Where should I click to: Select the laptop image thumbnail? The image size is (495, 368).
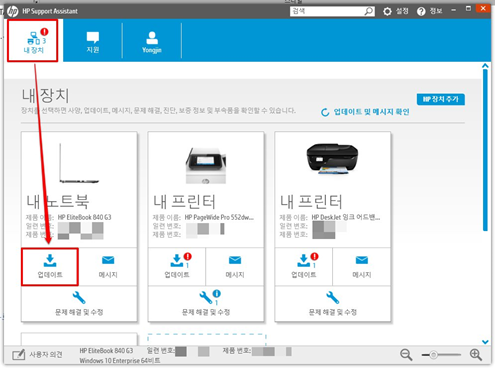79,163
